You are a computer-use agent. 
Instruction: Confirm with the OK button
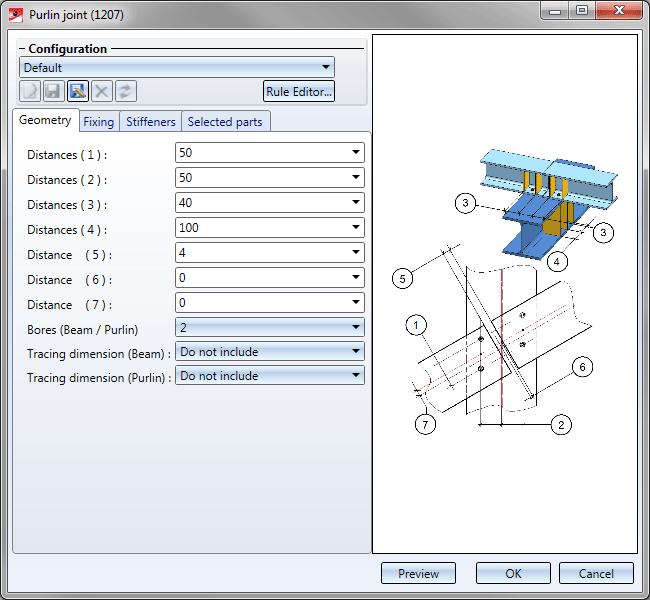click(x=513, y=573)
